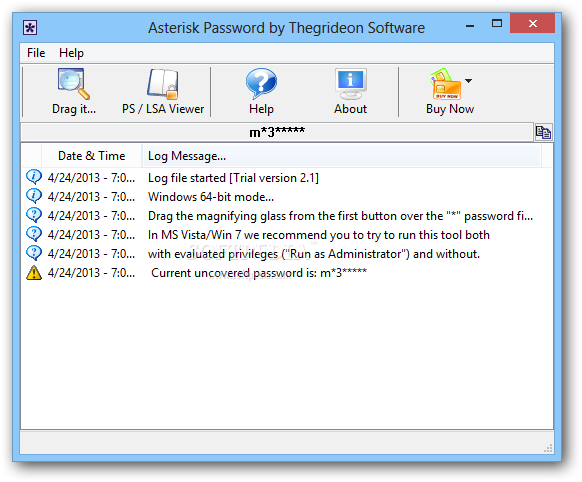Click question icon beside 'with evaluated privileges' row
This screenshot has width=582, height=482.
pyautogui.click(x=34, y=253)
